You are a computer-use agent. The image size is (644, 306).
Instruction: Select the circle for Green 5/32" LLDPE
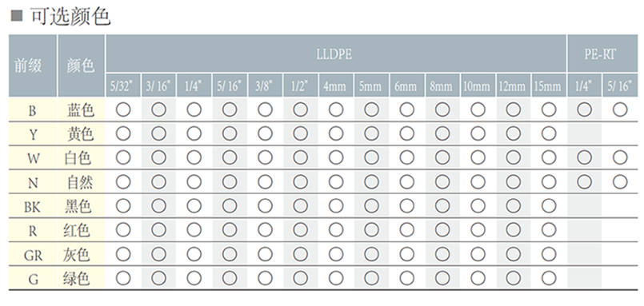(123, 278)
